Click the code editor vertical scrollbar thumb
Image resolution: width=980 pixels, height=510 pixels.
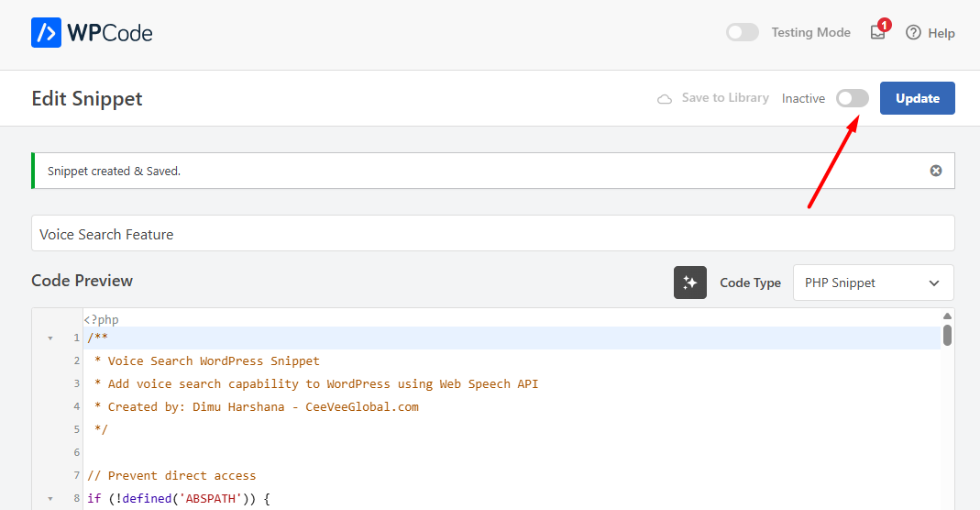click(x=947, y=335)
